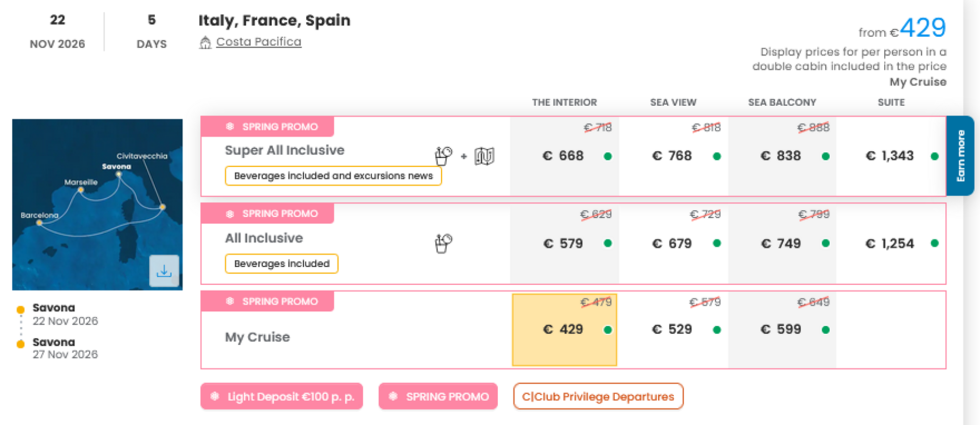Click the C|Club Privilege Departures button
This screenshot has width=980, height=425.
598,396
